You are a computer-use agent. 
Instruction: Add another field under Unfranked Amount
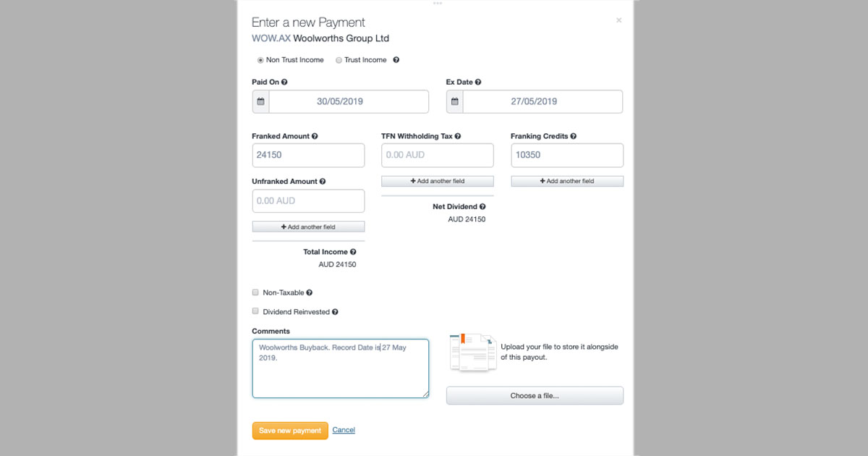click(308, 226)
